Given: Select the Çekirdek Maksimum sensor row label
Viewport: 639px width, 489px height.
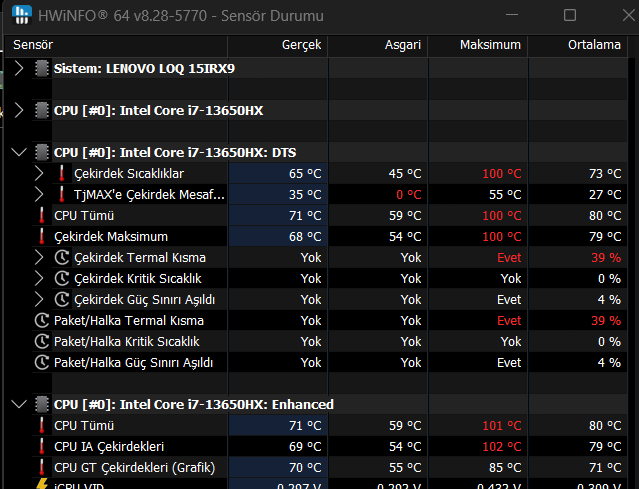Looking at the screenshot, I should 111,237.
